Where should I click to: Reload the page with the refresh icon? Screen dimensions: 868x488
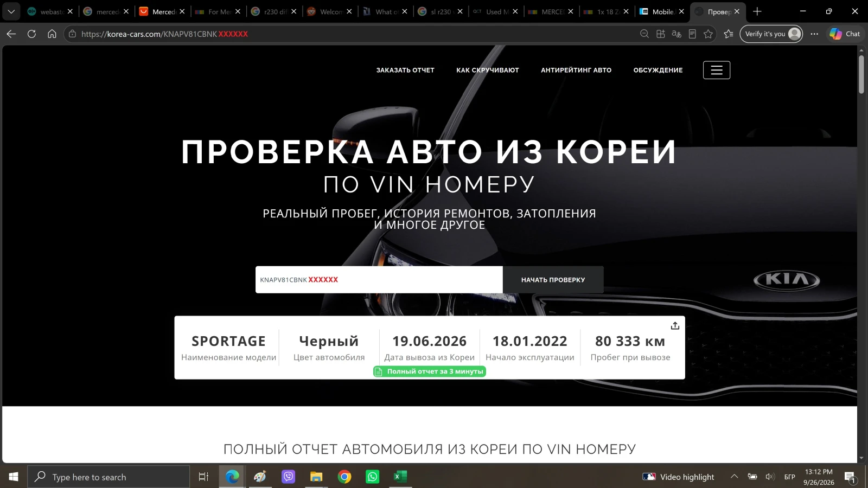pos(31,34)
